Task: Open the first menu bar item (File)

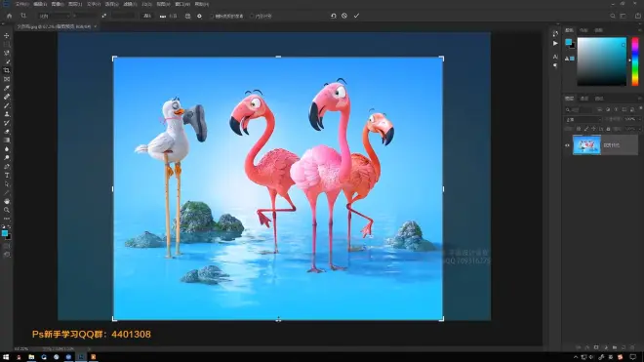Action: 21,4
